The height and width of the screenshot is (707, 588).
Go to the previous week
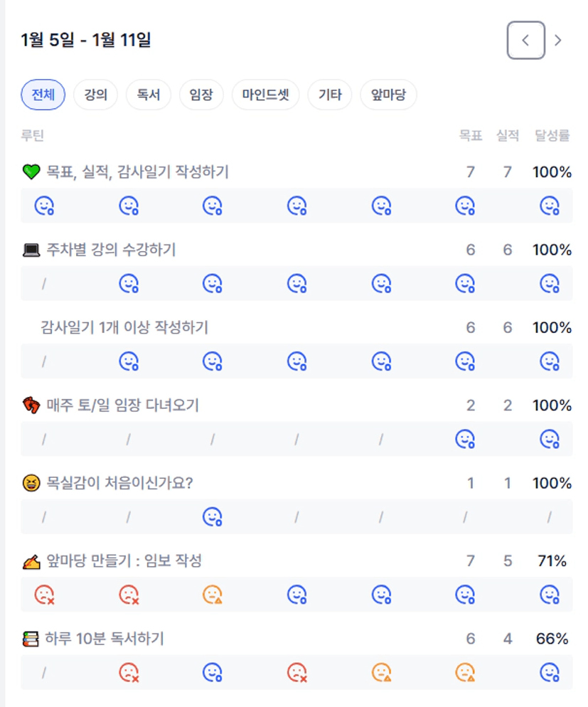[x=525, y=41]
